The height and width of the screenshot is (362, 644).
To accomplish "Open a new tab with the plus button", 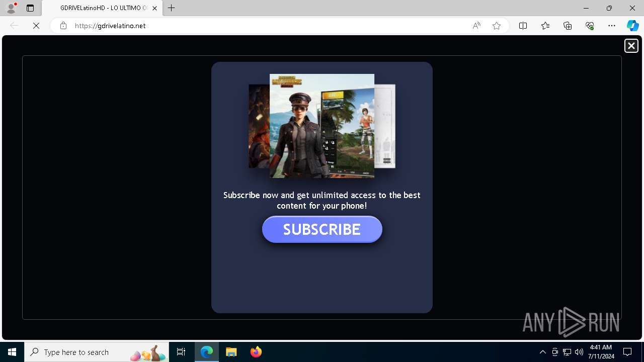I will [x=172, y=8].
